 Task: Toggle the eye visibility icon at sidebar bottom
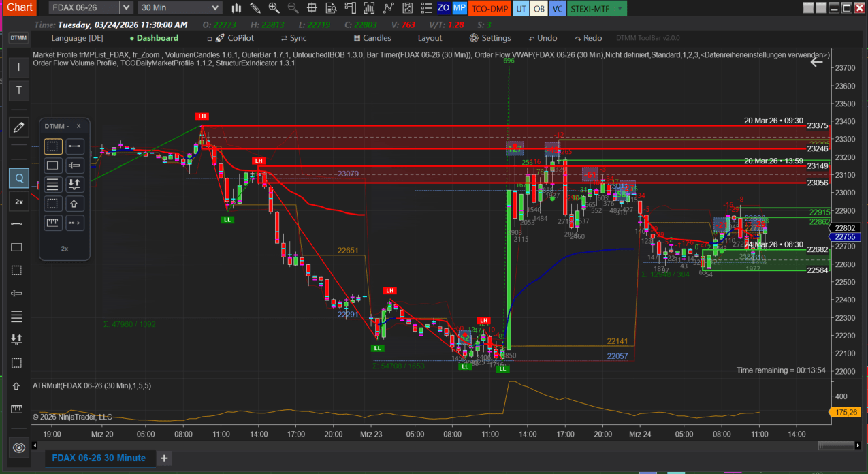tap(18, 447)
